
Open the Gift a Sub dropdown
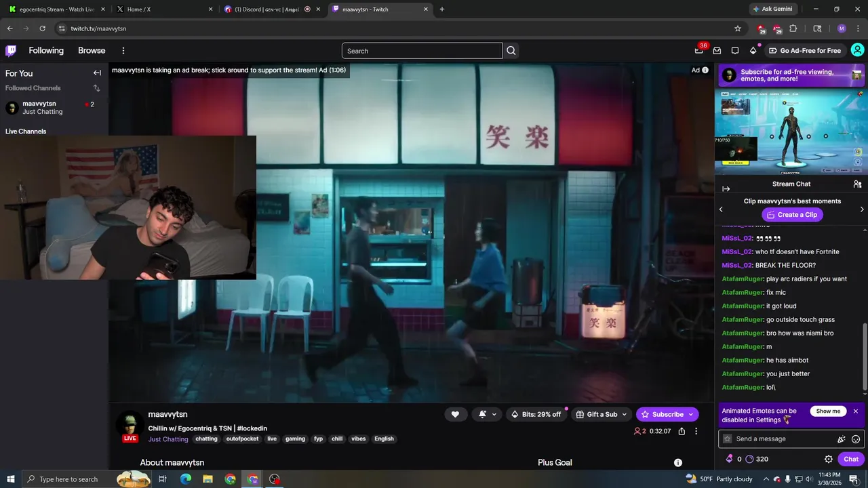601,414
